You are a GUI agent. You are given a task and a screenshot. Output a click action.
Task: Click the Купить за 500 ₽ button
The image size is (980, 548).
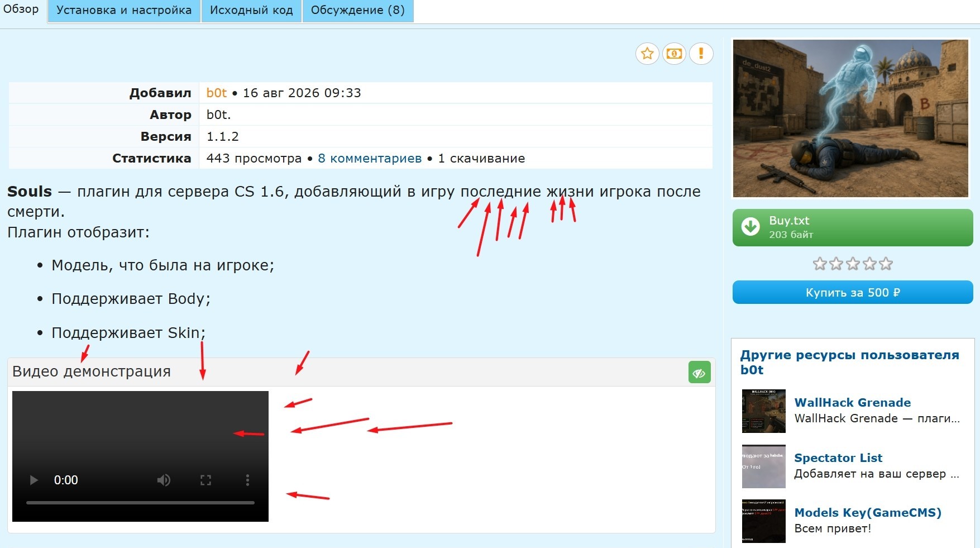pos(853,292)
